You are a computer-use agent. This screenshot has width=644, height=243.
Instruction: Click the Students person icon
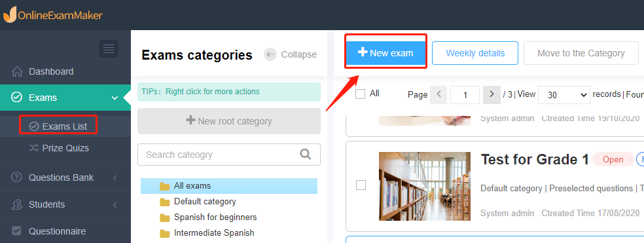17,204
